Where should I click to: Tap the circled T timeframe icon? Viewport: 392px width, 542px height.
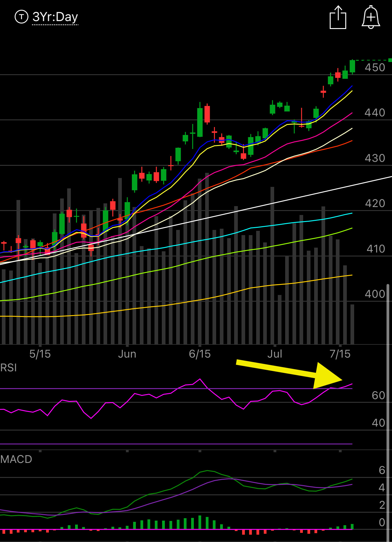pos(21,17)
